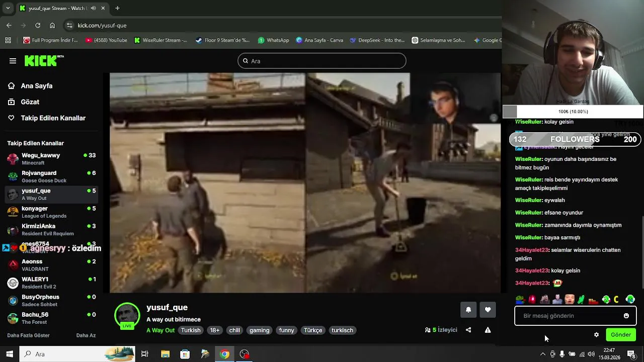Mute the yusuf_que tab audio icon
This screenshot has width=644, height=362.
coord(93,8)
